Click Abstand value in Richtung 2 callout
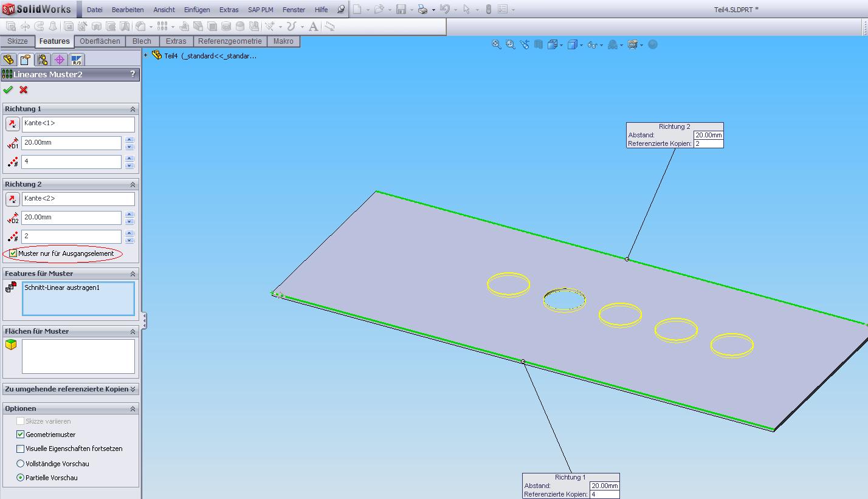The width and height of the screenshot is (868, 499). 709,135
